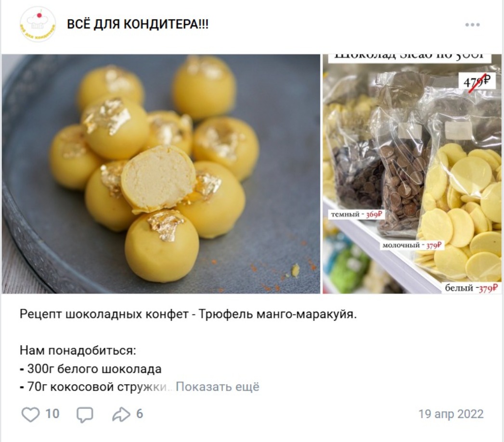Click the recipe title Трюфель манго-маракуйя
This screenshot has width=504, height=442.
pos(278,314)
